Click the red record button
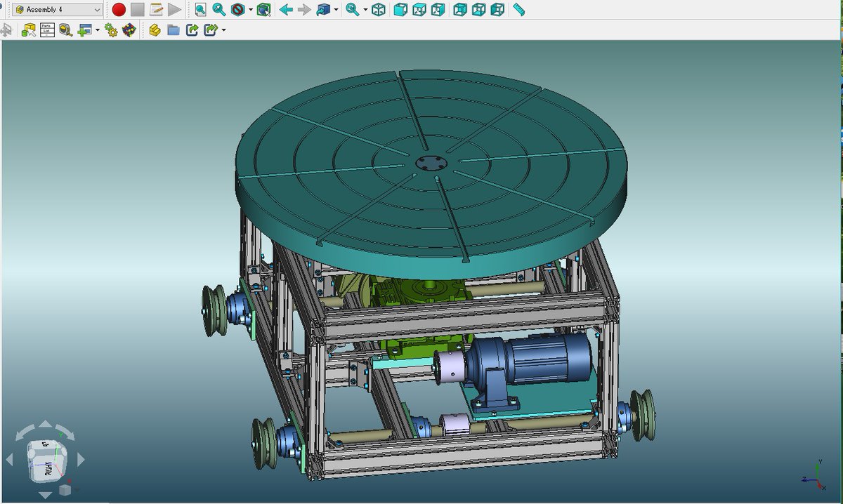 click(x=119, y=10)
